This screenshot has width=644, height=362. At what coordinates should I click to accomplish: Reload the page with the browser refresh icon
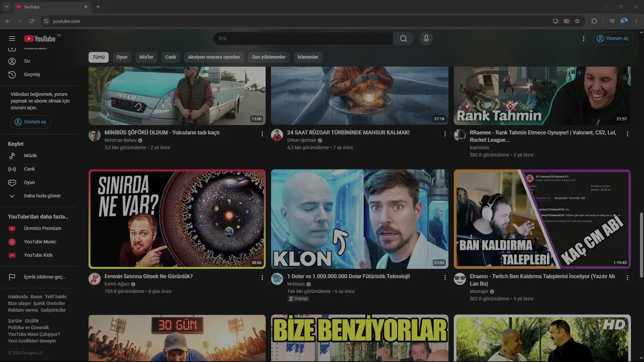pyautogui.click(x=32, y=21)
